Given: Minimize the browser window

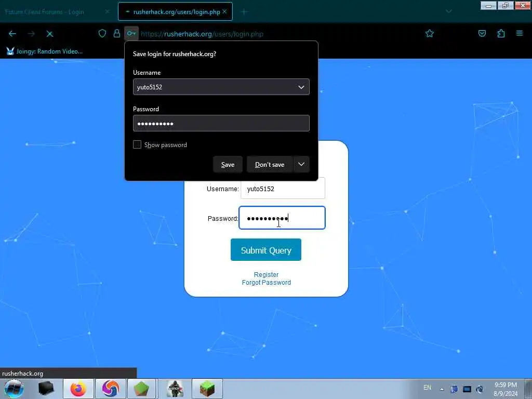Looking at the screenshot, I should (488, 6).
